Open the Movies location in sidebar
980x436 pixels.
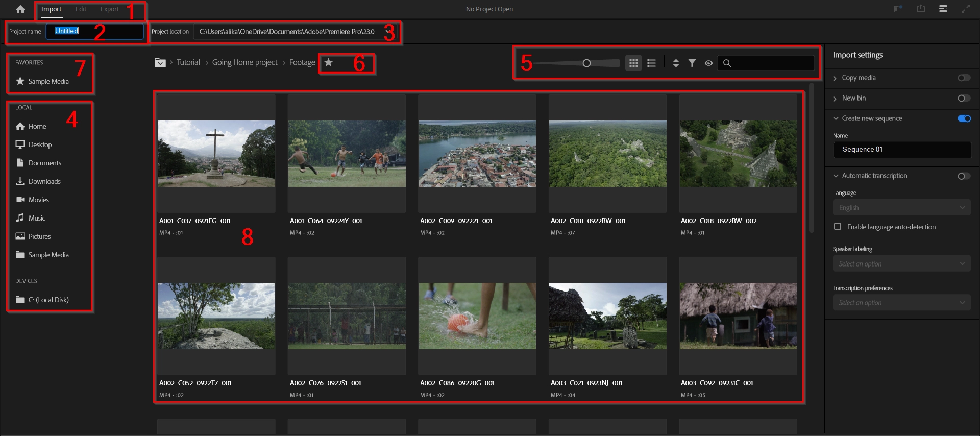coord(32,200)
